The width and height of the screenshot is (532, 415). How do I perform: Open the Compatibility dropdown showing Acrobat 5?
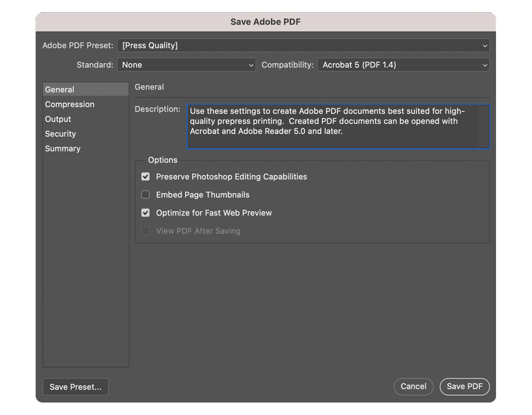[x=403, y=65]
